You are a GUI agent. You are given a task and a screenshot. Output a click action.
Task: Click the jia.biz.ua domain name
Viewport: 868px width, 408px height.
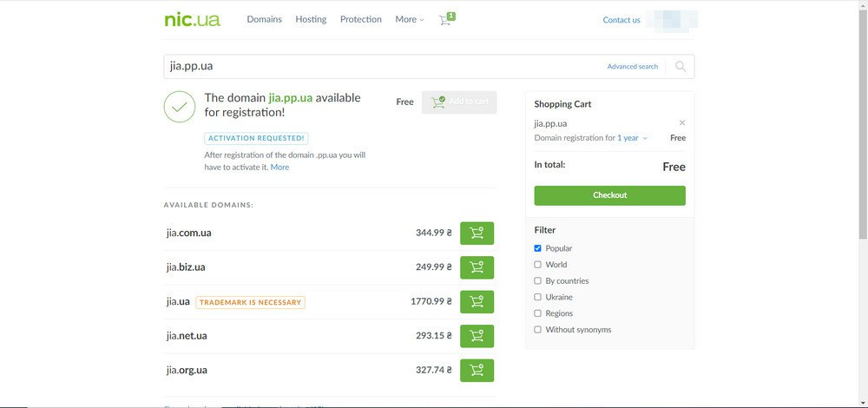coord(186,267)
